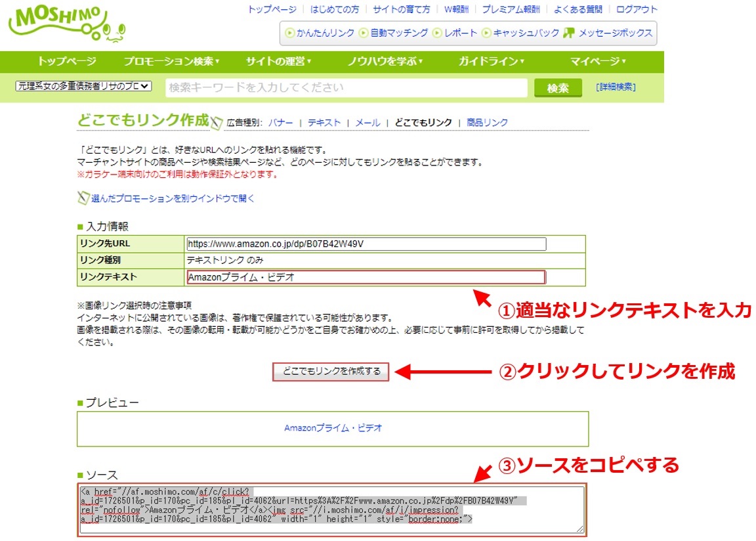756x541 pixels.
Task: Click the プレビュー section heading
Action: point(112,402)
